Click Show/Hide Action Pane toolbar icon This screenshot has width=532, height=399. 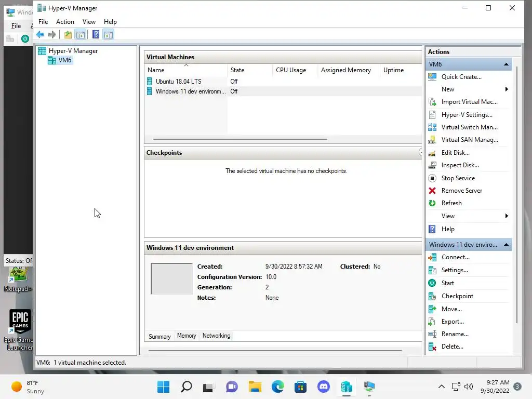click(109, 35)
